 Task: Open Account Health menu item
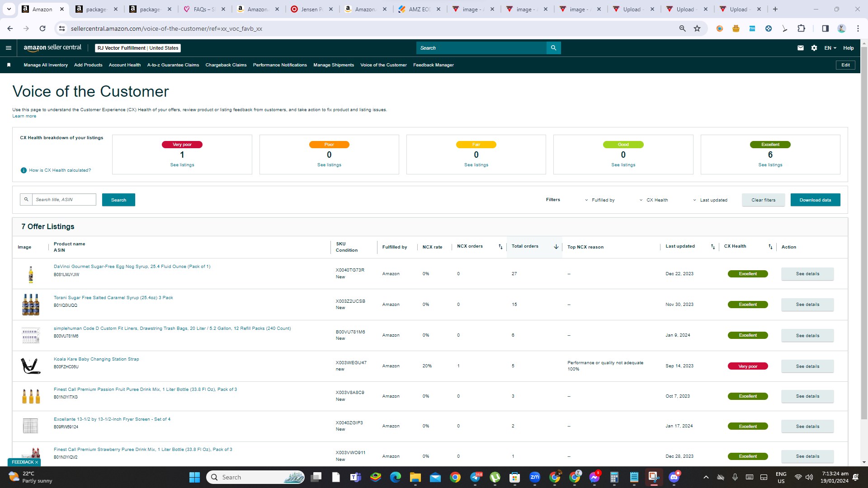pyautogui.click(x=125, y=65)
